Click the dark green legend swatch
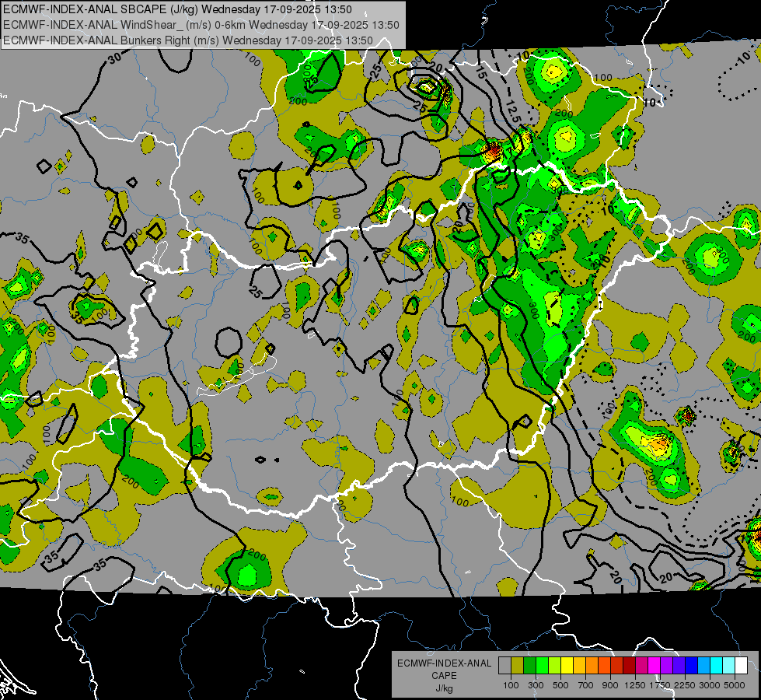 pyautogui.click(x=529, y=666)
